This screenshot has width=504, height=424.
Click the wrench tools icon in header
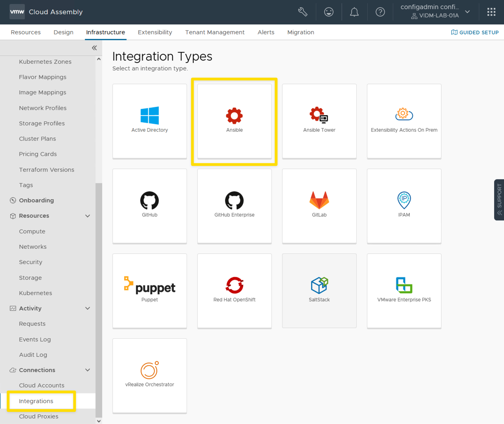[x=303, y=12]
